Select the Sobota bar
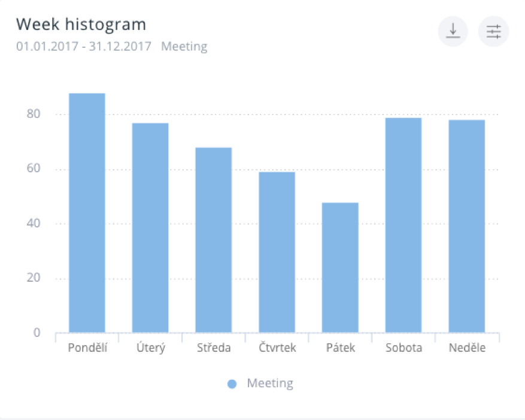This screenshot has width=525, height=420. click(x=403, y=225)
